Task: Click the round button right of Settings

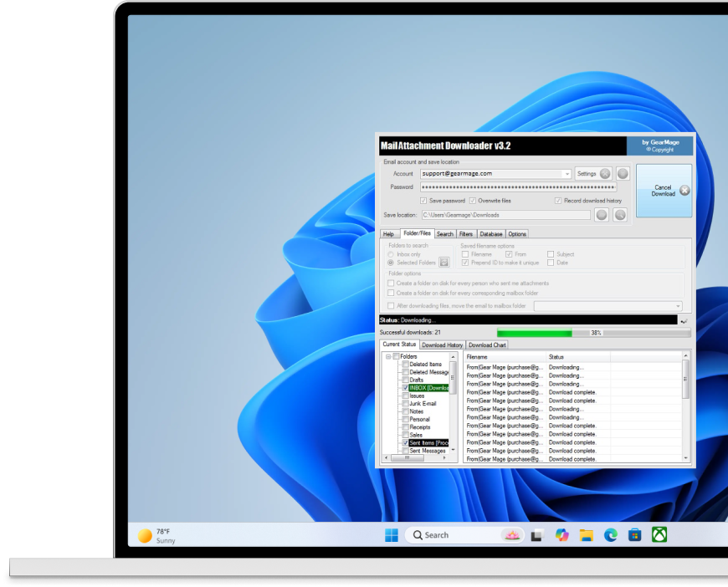Action: tap(623, 174)
